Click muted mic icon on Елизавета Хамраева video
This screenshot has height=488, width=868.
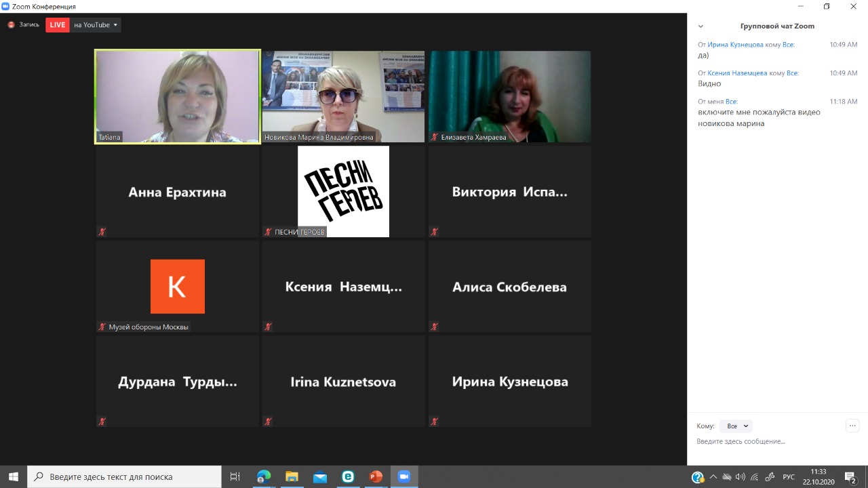[434, 138]
